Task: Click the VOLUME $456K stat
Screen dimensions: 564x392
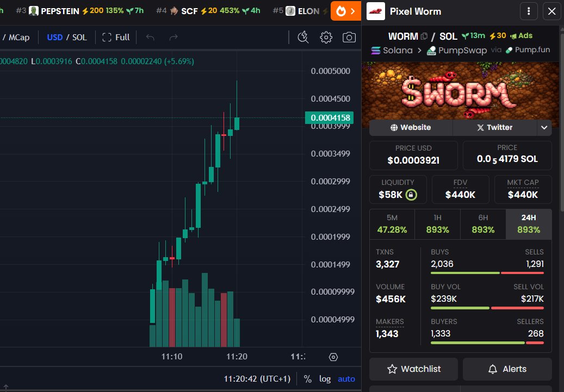Action: pos(391,293)
